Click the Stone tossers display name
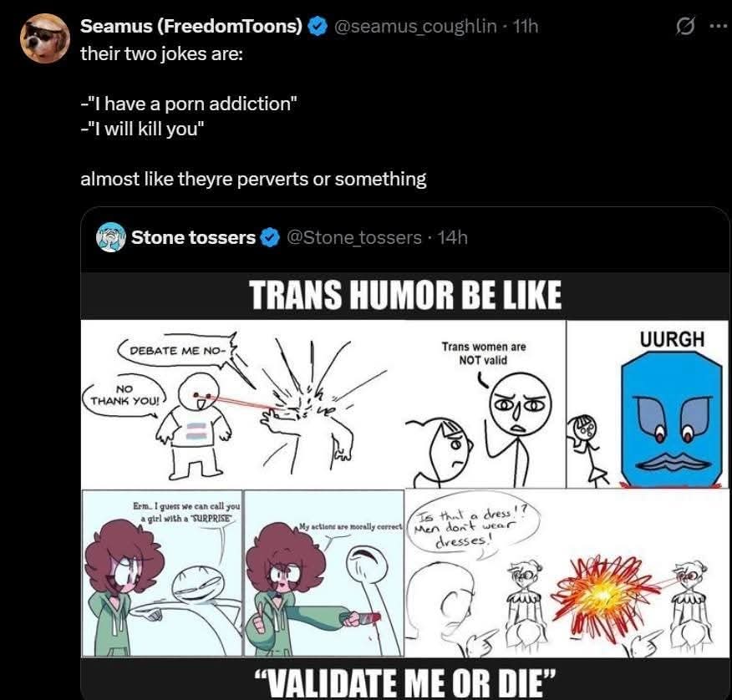The width and height of the screenshot is (732, 700). coord(193,237)
